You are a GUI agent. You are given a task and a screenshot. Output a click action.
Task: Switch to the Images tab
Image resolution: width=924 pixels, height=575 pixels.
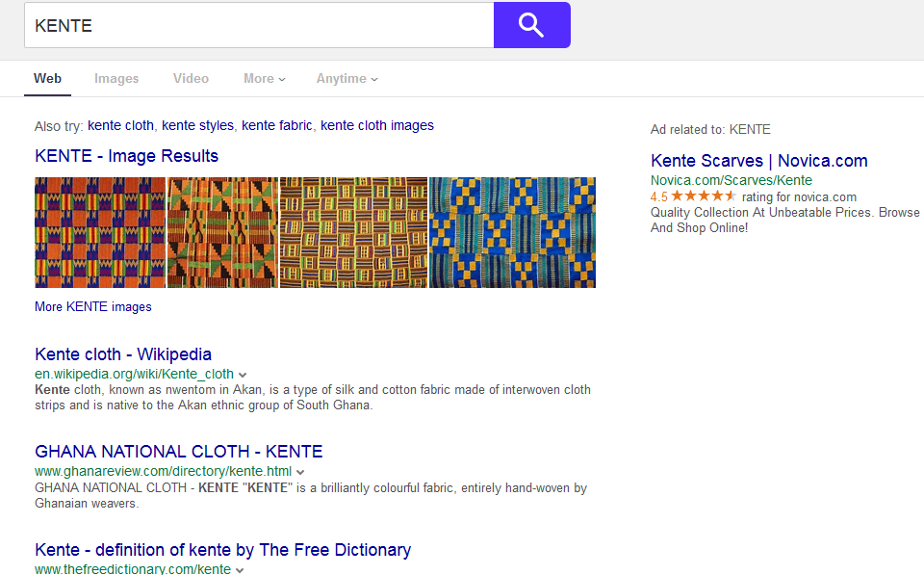click(116, 79)
